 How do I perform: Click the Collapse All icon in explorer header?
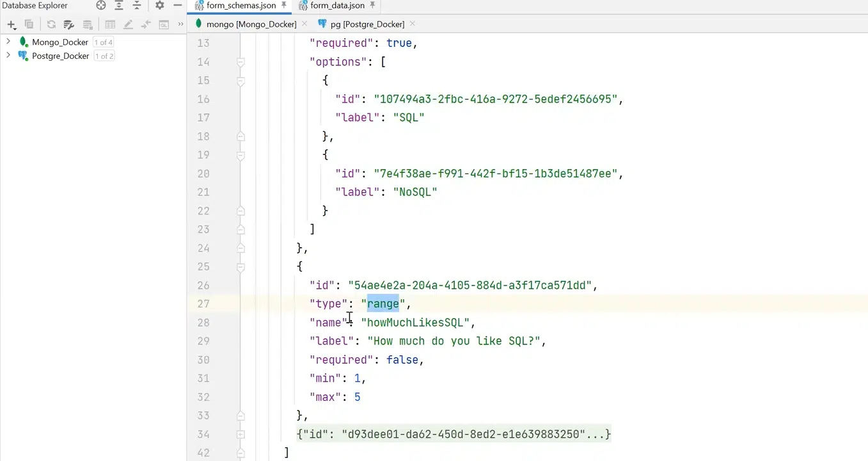(x=136, y=5)
